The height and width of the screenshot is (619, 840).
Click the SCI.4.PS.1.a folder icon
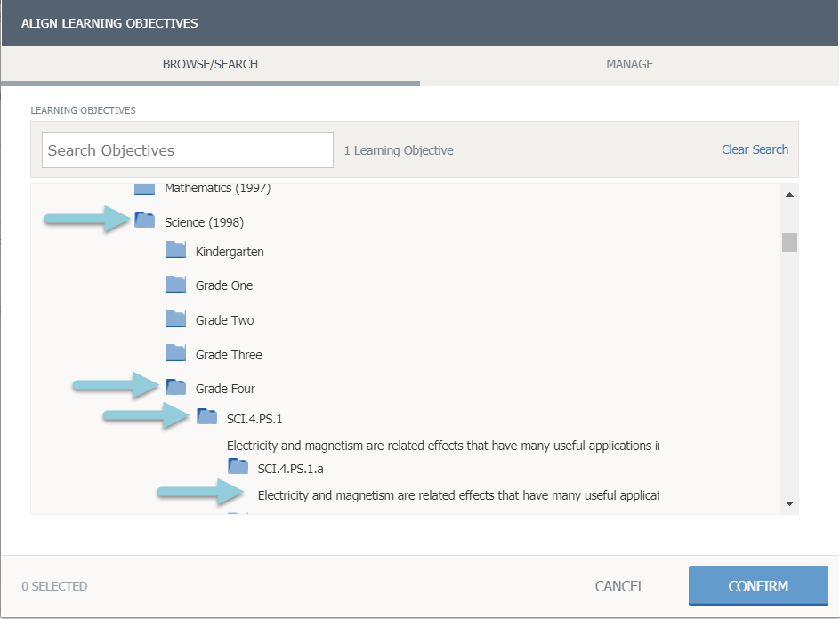point(238,467)
